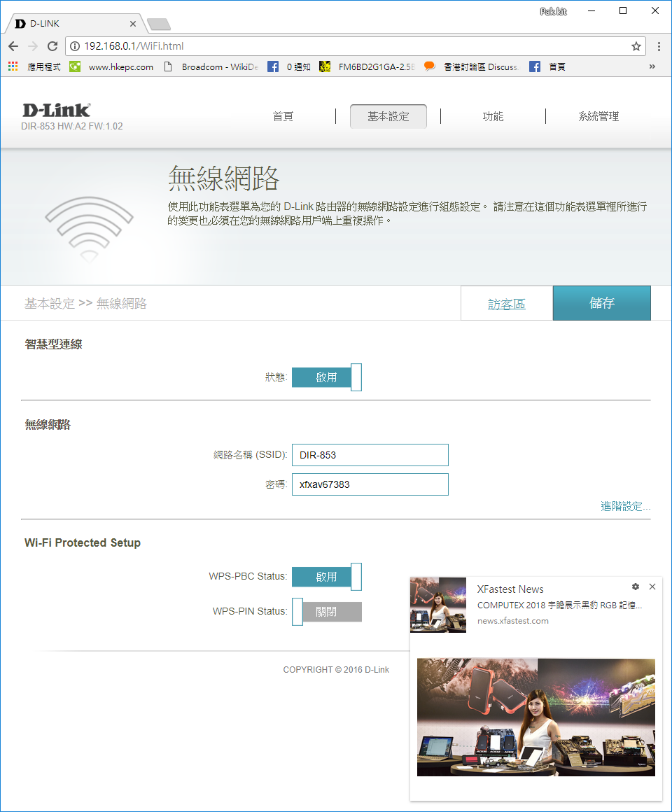Go to the 首頁 navigation menu
The width and height of the screenshot is (672, 812).
point(283,116)
